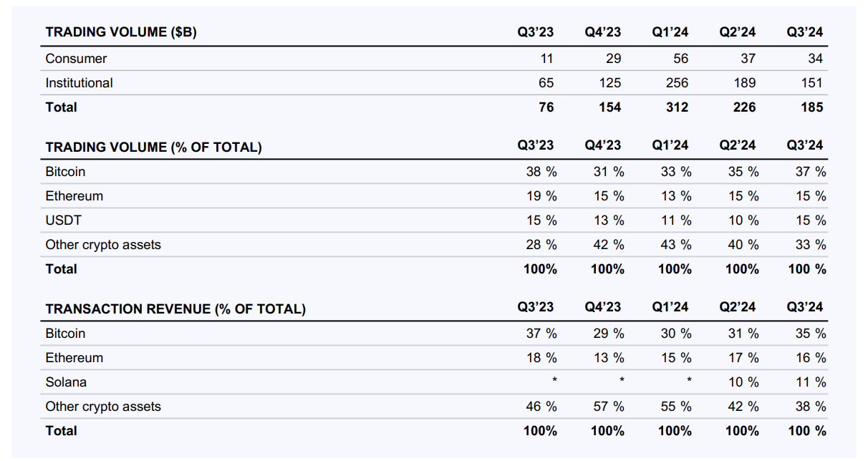Click the TRADING VOLUME (% OF TOTAL) heading
Screen dimensions: 868x461
[x=153, y=147]
